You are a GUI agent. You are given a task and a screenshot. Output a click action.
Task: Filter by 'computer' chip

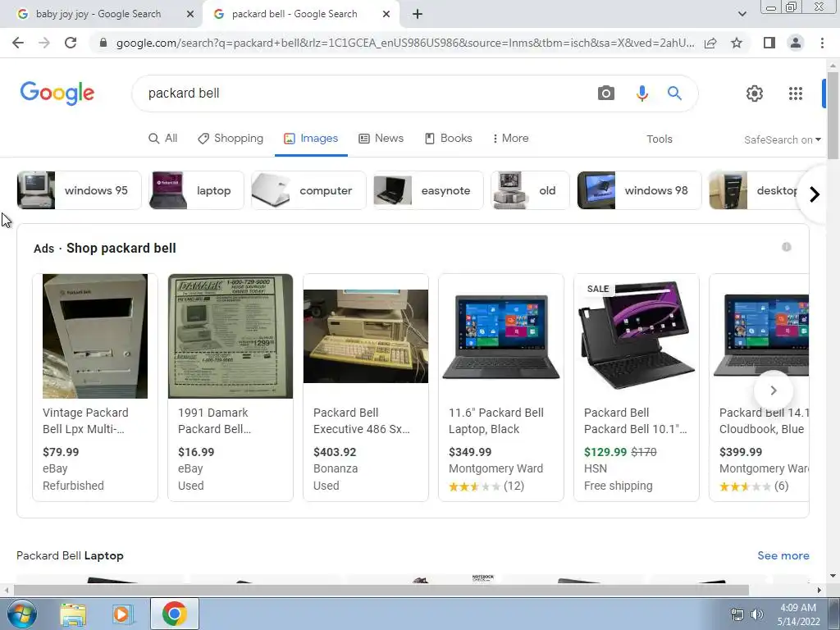[x=308, y=190]
